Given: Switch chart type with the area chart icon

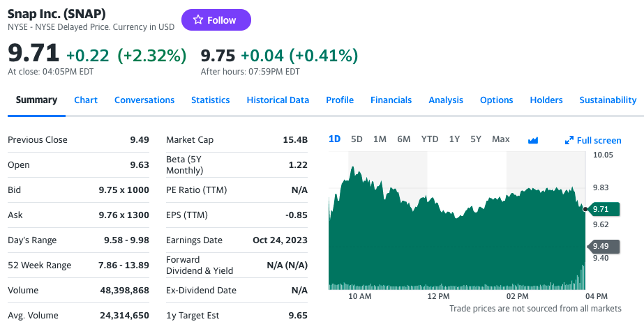Looking at the screenshot, I should tap(532, 140).
